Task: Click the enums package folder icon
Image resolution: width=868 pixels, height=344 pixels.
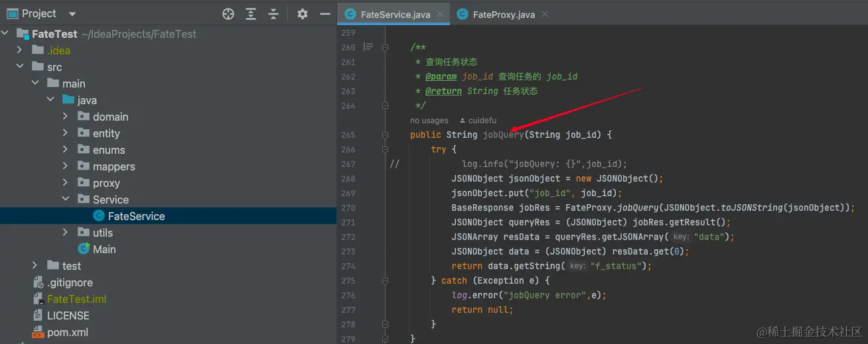Action: [84, 150]
